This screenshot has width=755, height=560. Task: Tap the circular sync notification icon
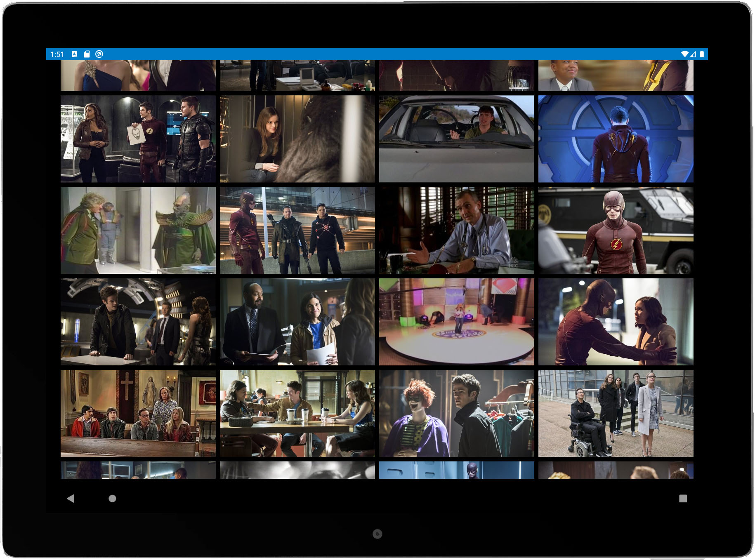pyautogui.click(x=99, y=54)
